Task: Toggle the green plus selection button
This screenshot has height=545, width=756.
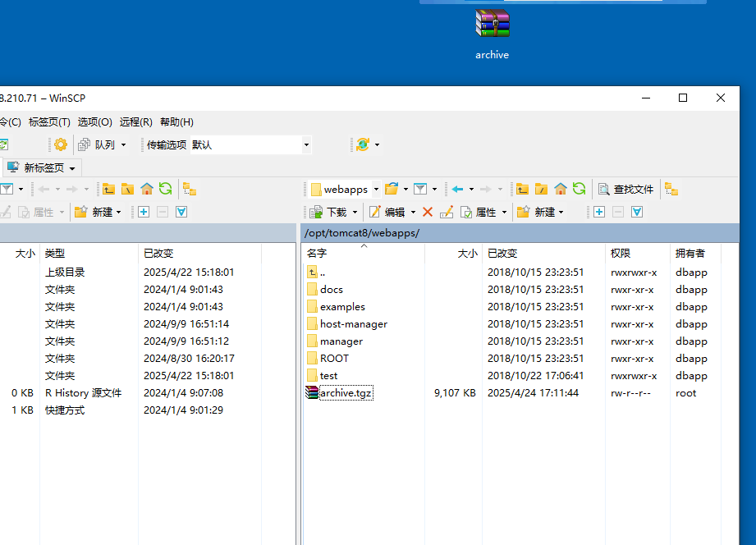Action: (598, 212)
